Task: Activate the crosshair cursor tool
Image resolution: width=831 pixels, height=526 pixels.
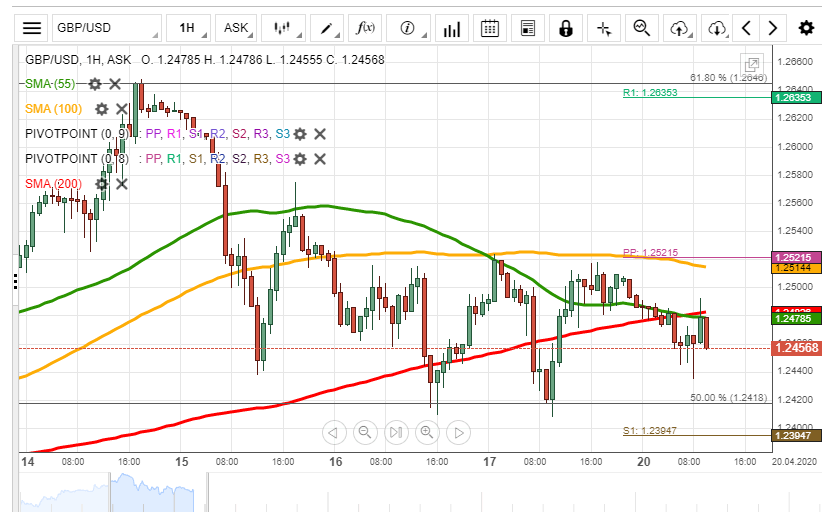Action: coord(604,28)
